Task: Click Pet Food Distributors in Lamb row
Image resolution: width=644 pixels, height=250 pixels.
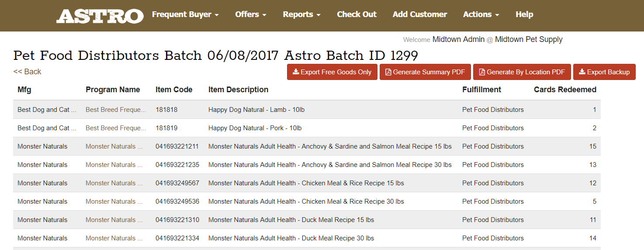Action: [493, 110]
